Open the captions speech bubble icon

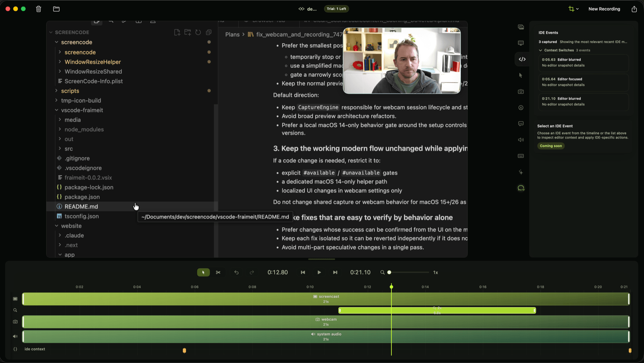click(x=521, y=124)
